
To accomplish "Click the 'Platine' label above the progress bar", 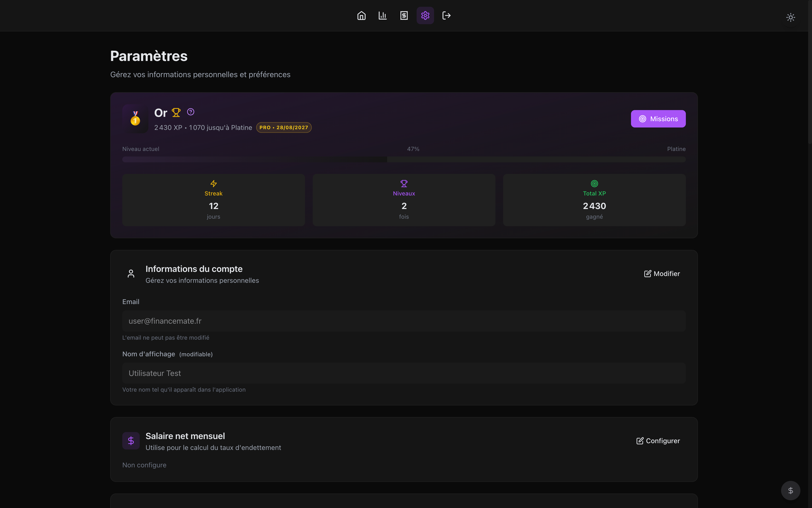I will point(676,149).
